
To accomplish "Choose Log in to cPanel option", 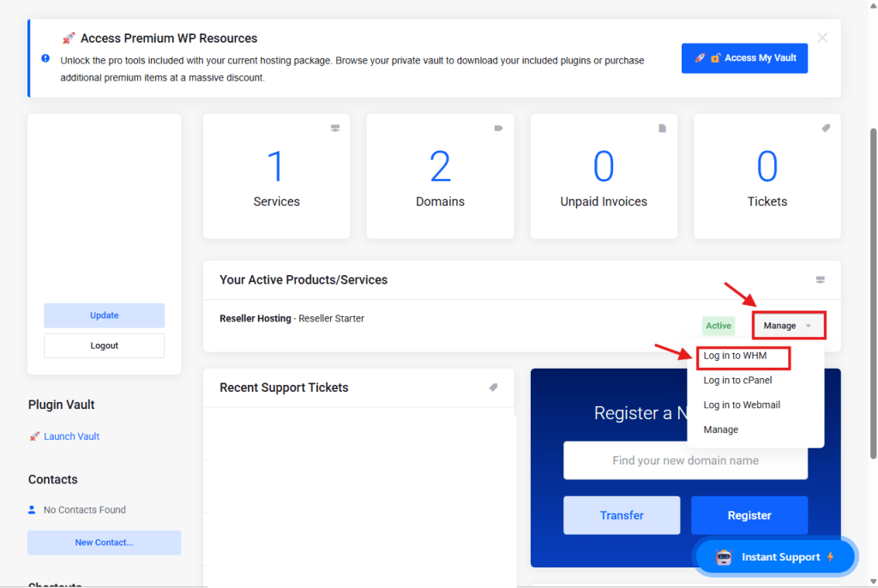I will coord(737,381).
